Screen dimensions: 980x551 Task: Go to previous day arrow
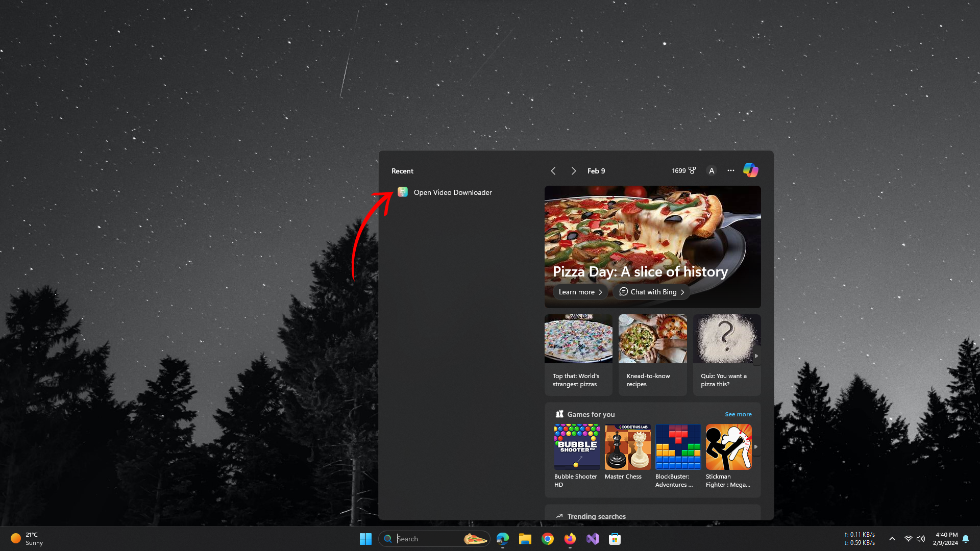(x=553, y=171)
